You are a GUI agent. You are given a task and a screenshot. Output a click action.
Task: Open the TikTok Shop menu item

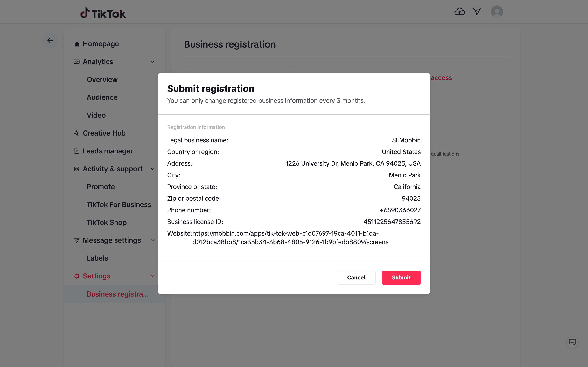(x=107, y=222)
